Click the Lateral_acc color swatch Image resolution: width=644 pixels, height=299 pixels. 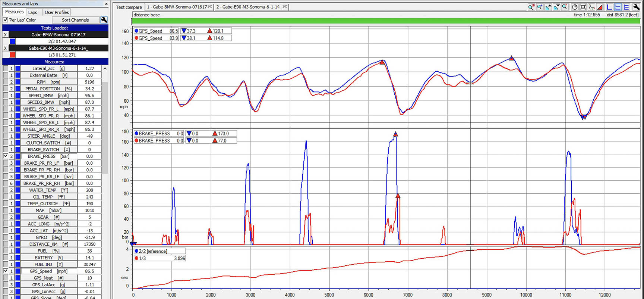18,68
